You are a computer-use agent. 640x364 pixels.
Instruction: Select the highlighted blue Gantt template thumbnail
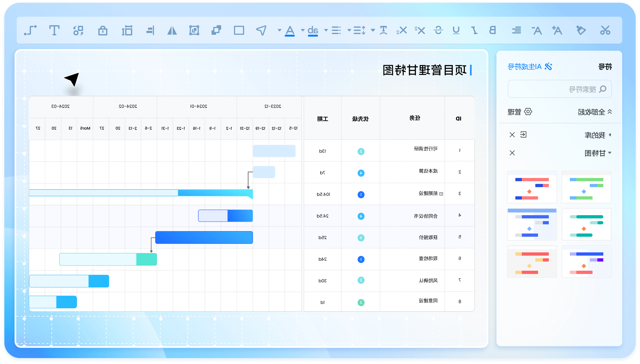coord(532,224)
